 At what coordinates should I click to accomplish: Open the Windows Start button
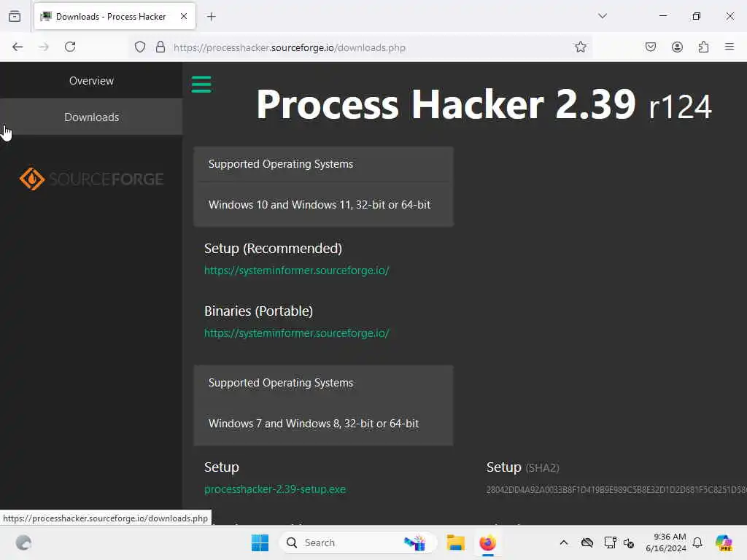260,542
